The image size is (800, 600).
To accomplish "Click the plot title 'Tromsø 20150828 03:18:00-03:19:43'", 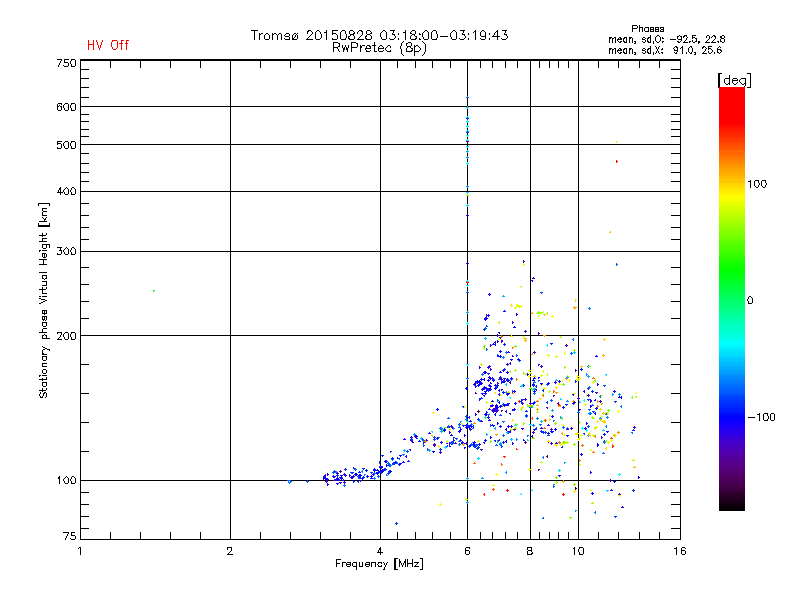I will 379,35.
